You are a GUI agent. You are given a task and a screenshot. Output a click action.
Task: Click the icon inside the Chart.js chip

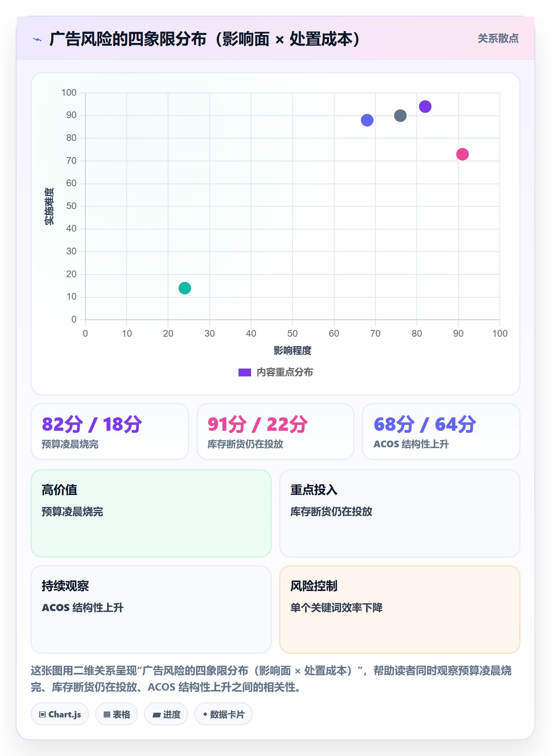pos(43,715)
